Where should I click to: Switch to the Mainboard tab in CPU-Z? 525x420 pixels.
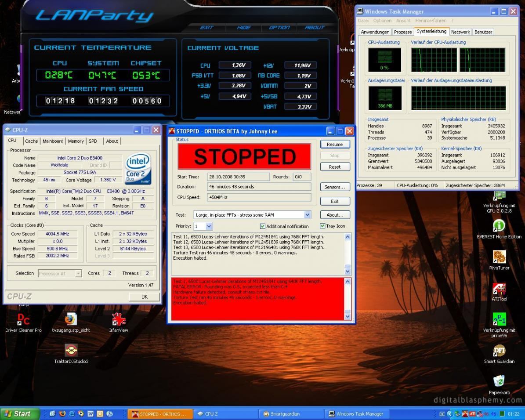coord(53,141)
